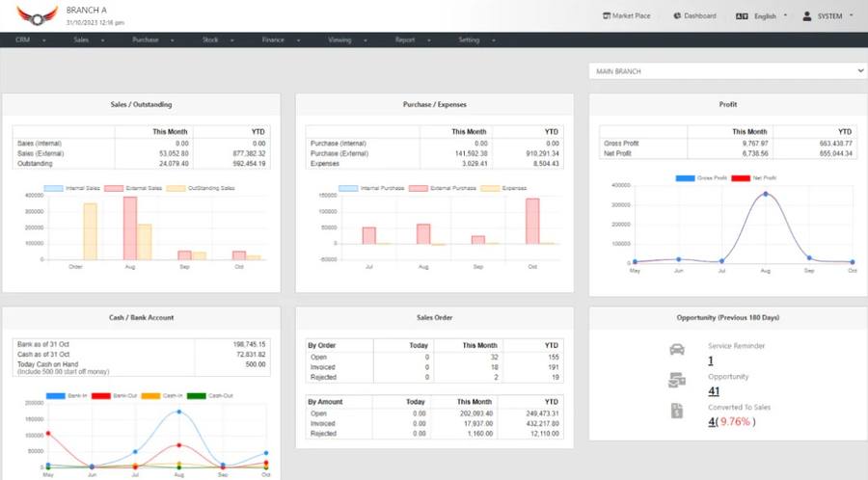Open the Report menu
Image resolution: width=868 pixels, height=480 pixels.
click(x=413, y=40)
